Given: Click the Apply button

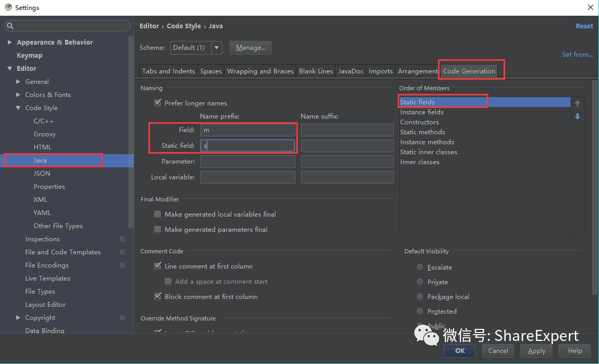Looking at the screenshot, I should 537,351.
